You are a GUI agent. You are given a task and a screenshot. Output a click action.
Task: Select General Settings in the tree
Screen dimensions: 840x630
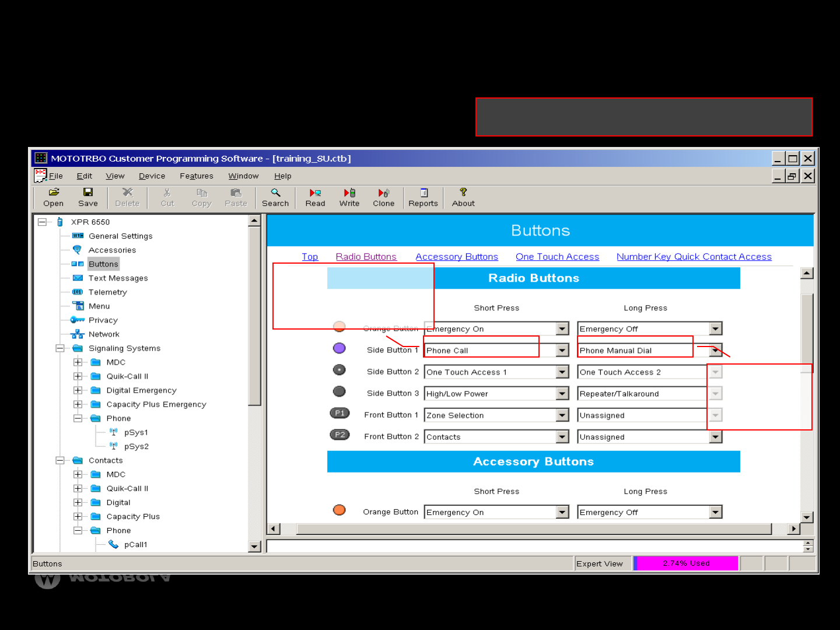pos(120,236)
